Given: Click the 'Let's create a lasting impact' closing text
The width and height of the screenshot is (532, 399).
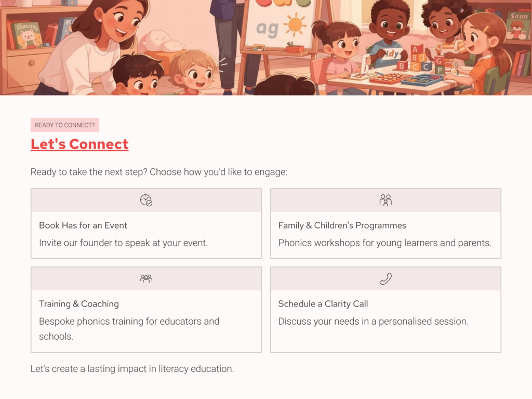Looking at the screenshot, I should [132, 369].
